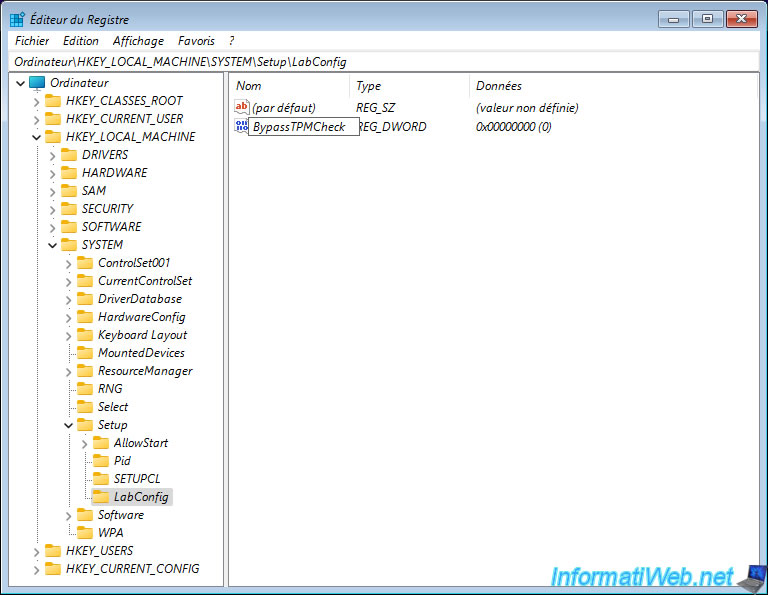Image resolution: width=768 pixels, height=595 pixels.
Task: Click the Setup folder icon
Action: (85, 425)
